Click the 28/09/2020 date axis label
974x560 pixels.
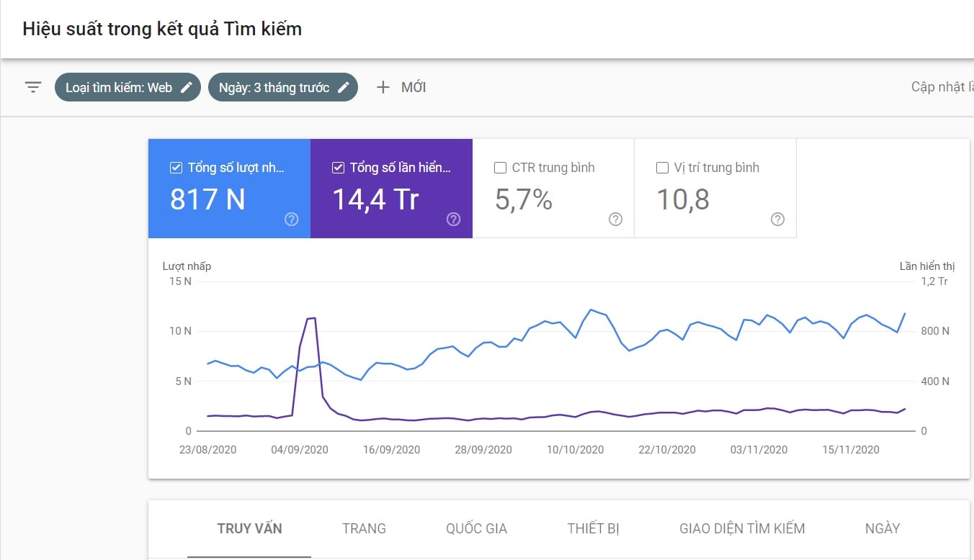(x=483, y=450)
